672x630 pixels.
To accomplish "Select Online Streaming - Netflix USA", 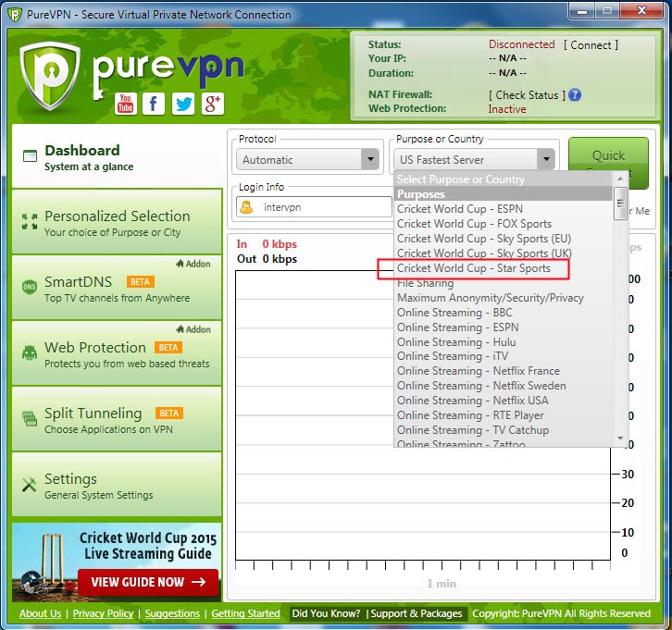I will [x=504, y=401].
